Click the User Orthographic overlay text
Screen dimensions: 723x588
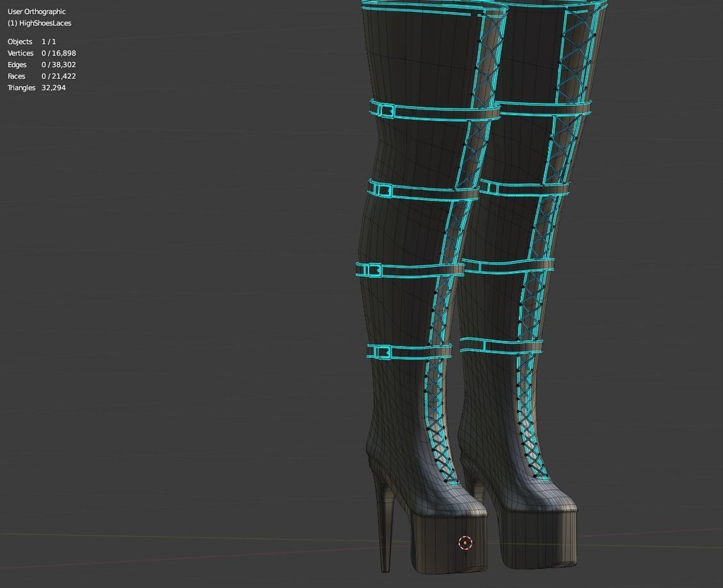[x=36, y=11]
